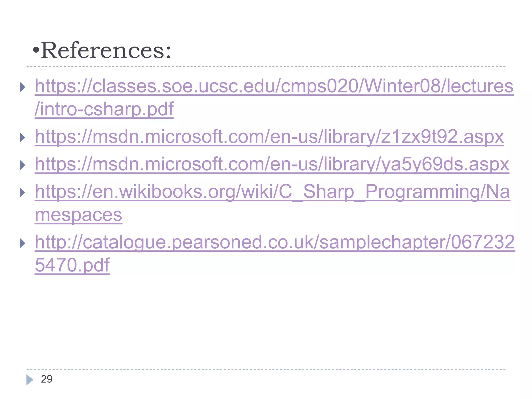Click the dot bullet before "References:"
This screenshot has width=532, height=399.
(x=36, y=50)
